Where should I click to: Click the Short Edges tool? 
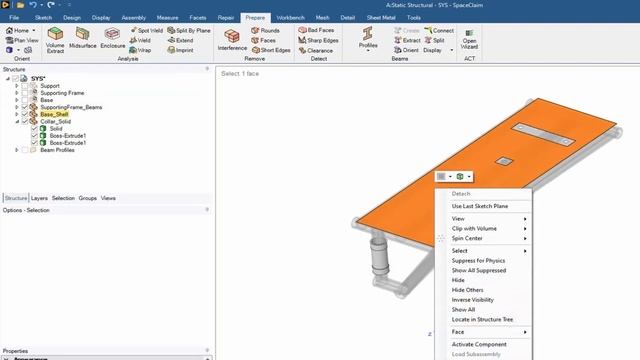271,50
